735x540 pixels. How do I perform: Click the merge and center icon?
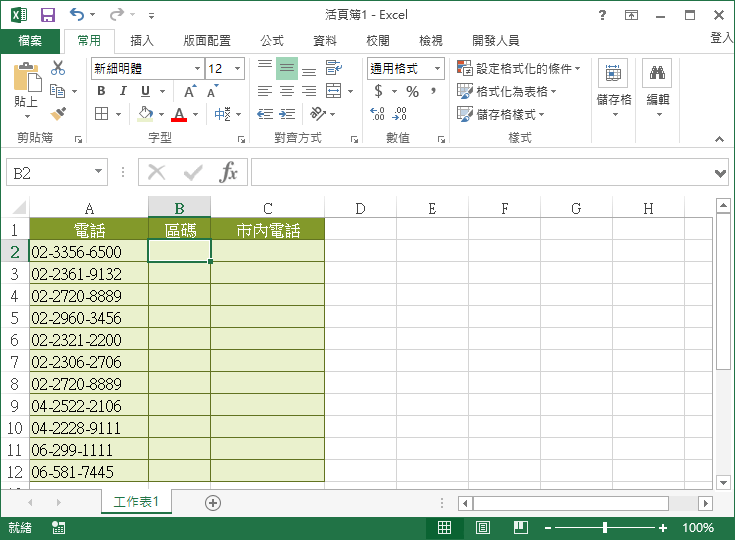pos(334,91)
